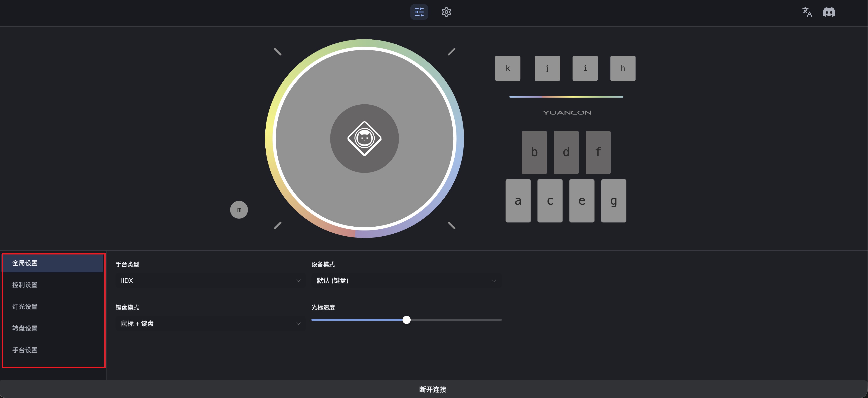
Task: Switch to 灯光设置 tab
Action: [x=53, y=307]
